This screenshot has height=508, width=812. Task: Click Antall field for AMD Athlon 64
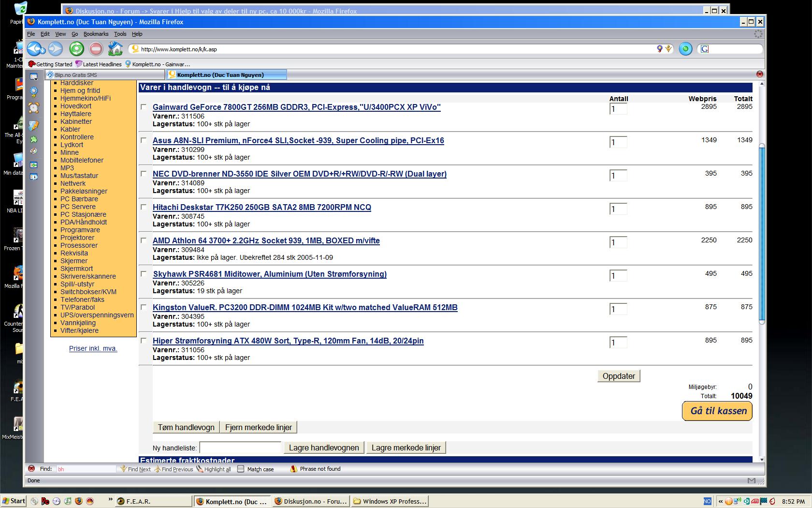[x=618, y=242]
